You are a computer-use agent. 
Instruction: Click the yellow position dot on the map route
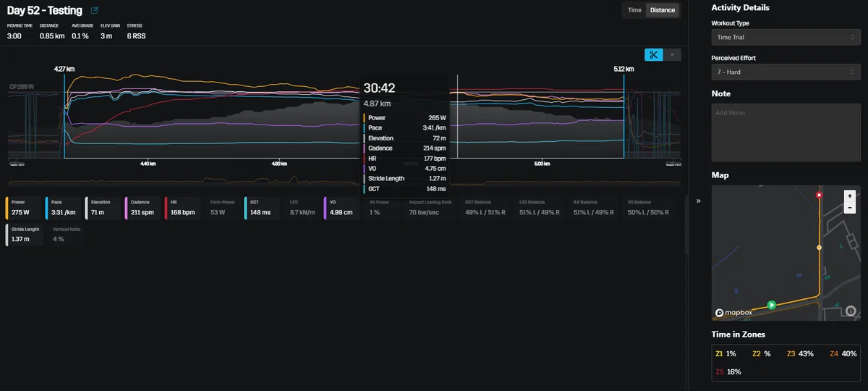click(x=819, y=248)
